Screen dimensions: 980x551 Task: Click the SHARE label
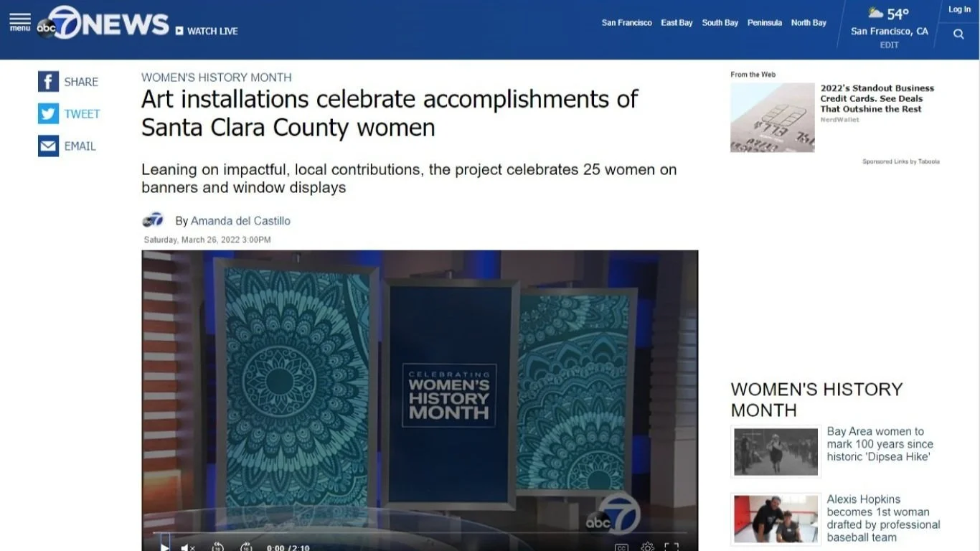(x=81, y=82)
